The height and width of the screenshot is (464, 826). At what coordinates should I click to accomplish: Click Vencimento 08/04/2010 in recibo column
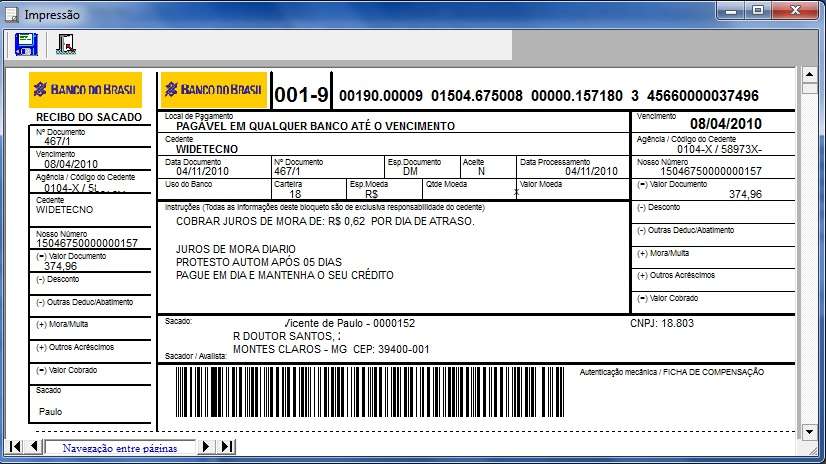(71, 164)
